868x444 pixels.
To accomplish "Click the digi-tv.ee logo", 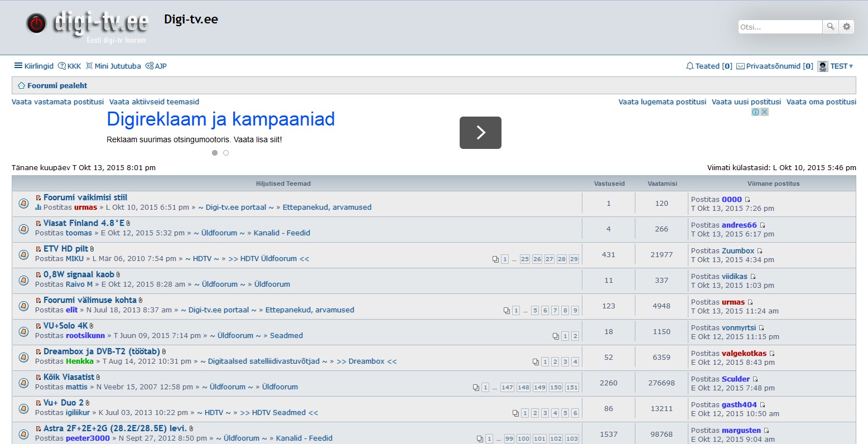I will coord(88,26).
